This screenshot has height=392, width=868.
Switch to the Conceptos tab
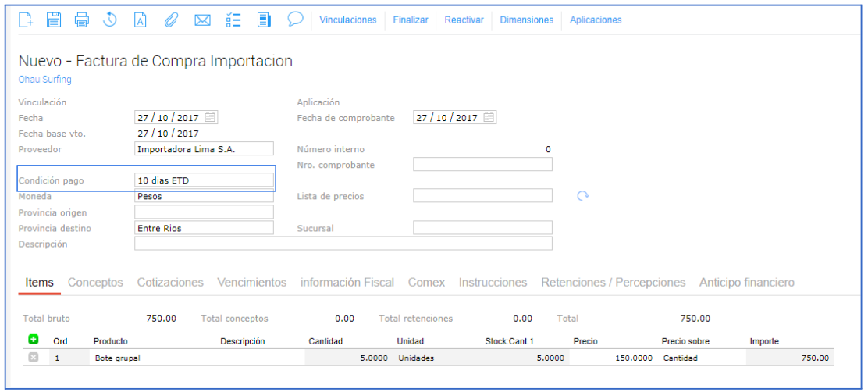pyautogui.click(x=95, y=283)
